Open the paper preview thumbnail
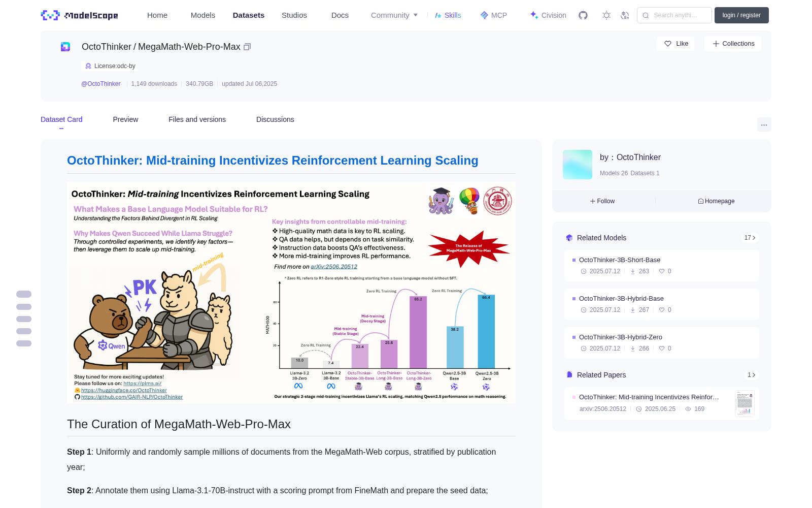 [745, 403]
